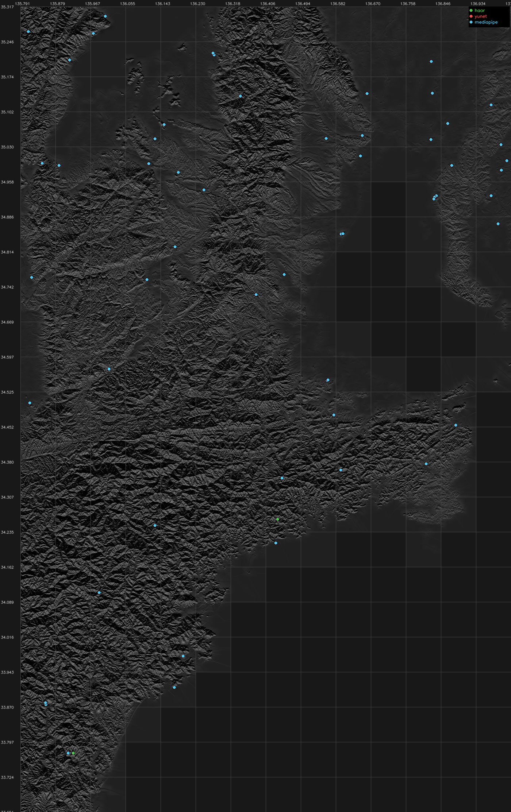Click latitude tick label 34.016

(7, 637)
